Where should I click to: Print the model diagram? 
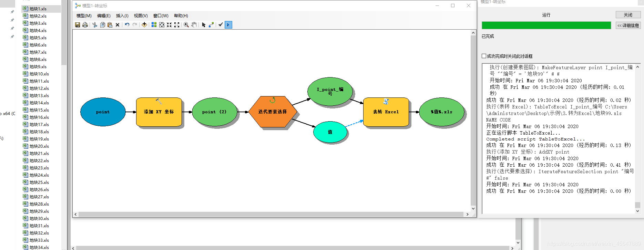tap(85, 25)
